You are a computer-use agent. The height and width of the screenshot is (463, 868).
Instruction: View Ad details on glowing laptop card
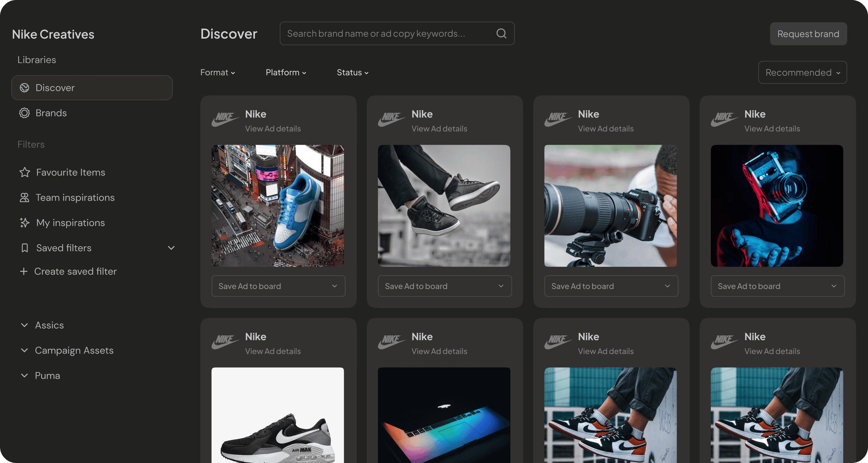point(439,351)
